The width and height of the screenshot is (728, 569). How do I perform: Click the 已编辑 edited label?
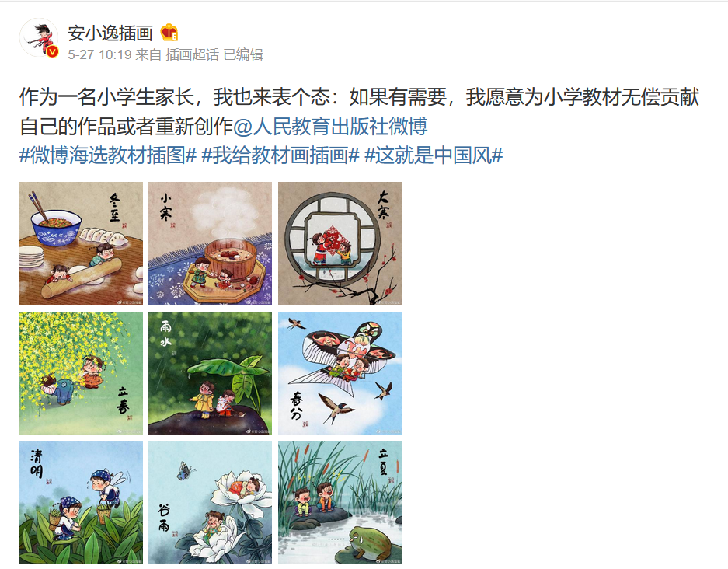(x=243, y=55)
